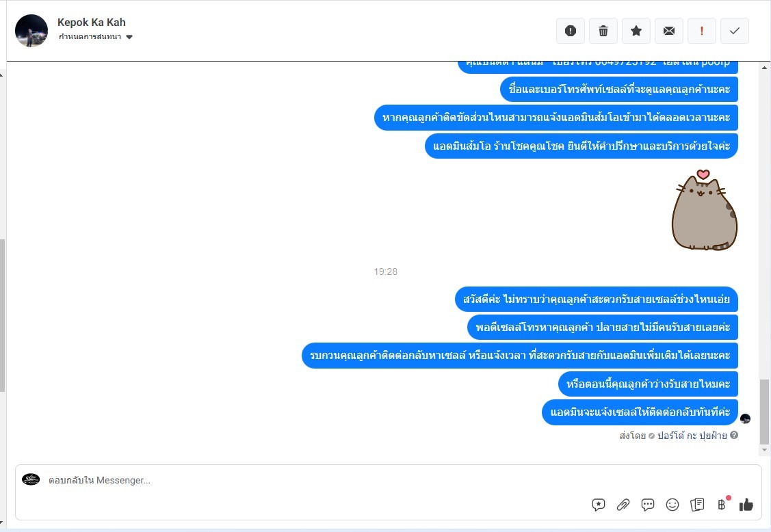The width and height of the screenshot is (771, 532).
Task: Open starred reply bubble icon
Action: coord(599,505)
